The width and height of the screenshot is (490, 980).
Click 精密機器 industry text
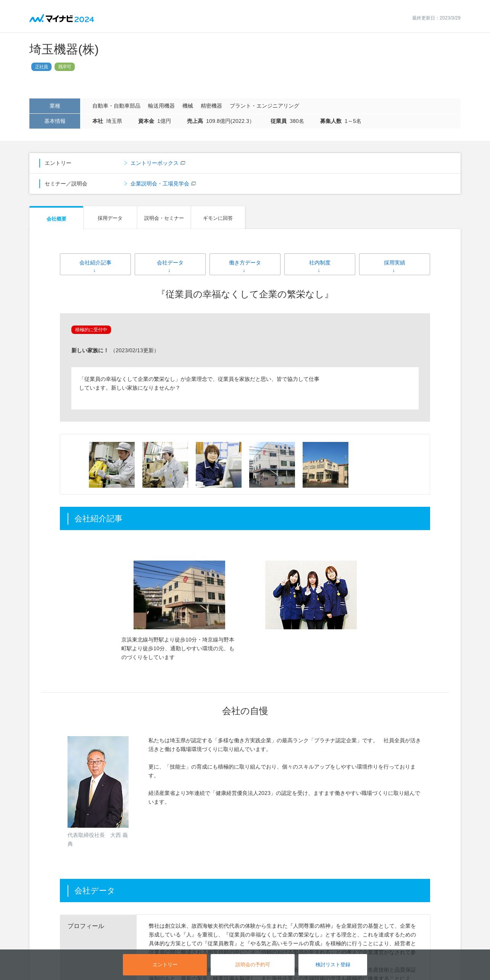coord(211,106)
